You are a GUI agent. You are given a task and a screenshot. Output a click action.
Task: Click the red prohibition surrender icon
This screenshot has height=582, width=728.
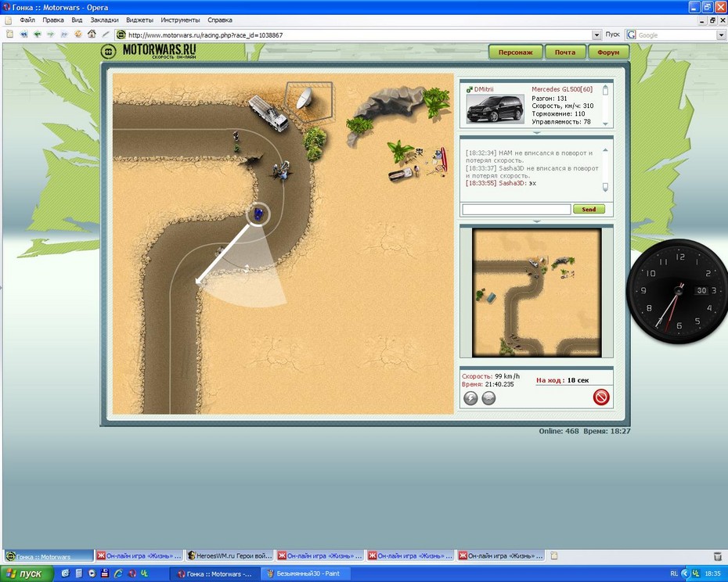coord(600,397)
